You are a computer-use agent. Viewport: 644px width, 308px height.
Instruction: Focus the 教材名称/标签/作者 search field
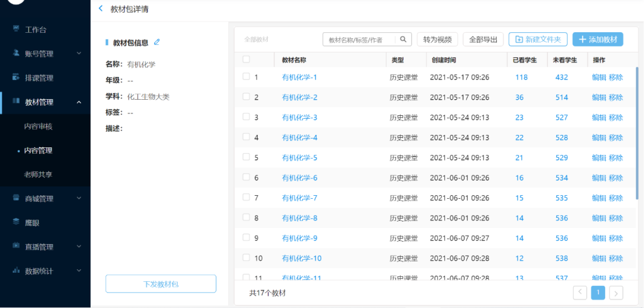click(360, 39)
